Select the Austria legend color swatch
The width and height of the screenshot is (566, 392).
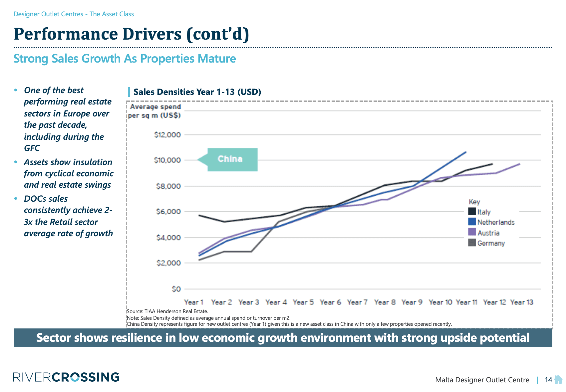point(472,232)
